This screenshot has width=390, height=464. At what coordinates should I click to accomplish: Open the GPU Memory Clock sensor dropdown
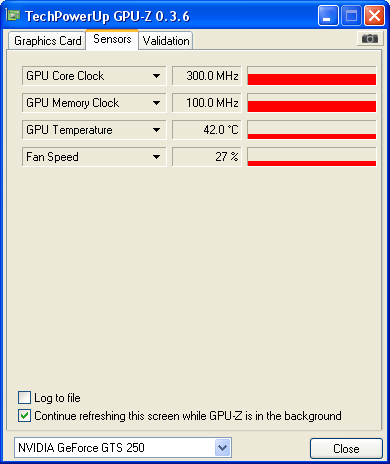pyautogui.click(x=156, y=103)
